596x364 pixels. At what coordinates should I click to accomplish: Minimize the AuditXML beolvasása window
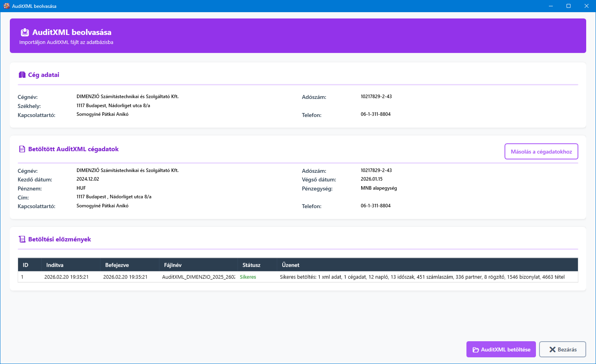550,6
